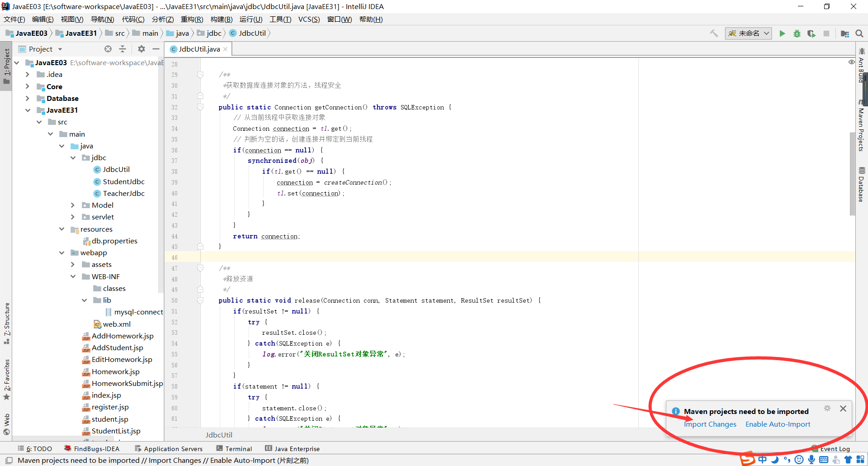Click the editor vertical scrollbar thumb
868x466 pixels.
coord(852,173)
